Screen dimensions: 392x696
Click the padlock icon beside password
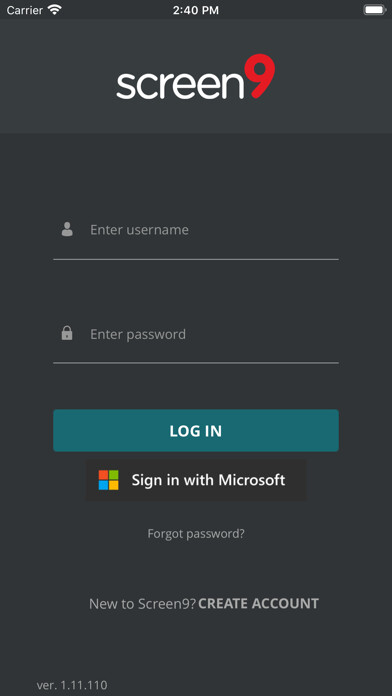tap(67, 333)
